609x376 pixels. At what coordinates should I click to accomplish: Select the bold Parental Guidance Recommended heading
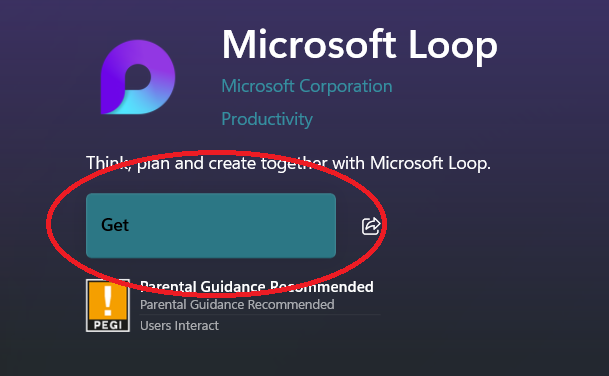(257, 287)
